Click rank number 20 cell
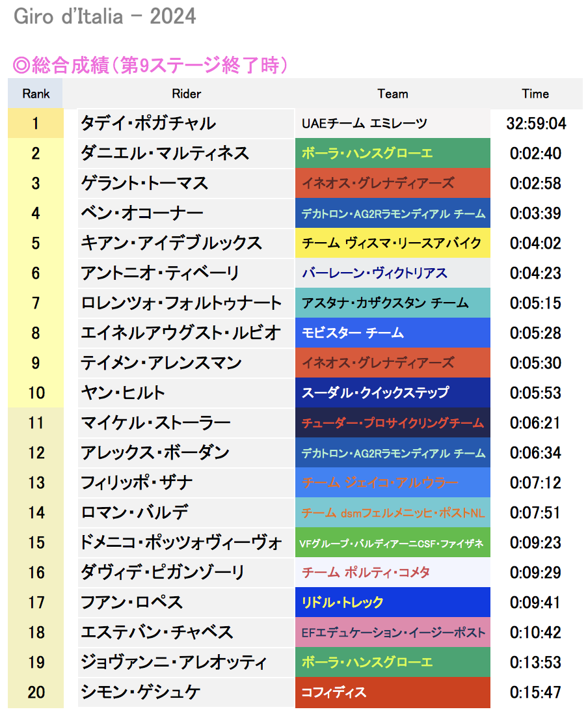Image resolution: width=588 pixels, height=716 pixels. pos(36,693)
